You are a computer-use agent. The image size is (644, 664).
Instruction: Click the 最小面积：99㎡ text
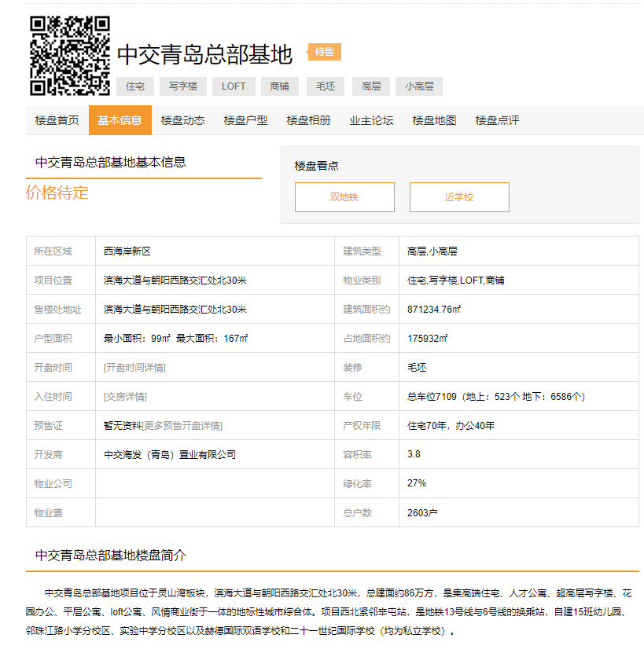tap(137, 339)
